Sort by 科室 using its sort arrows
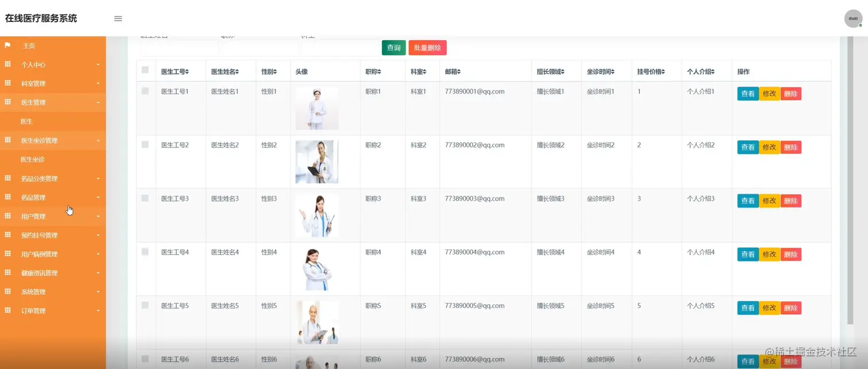This screenshot has width=868, height=369. coord(424,72)
